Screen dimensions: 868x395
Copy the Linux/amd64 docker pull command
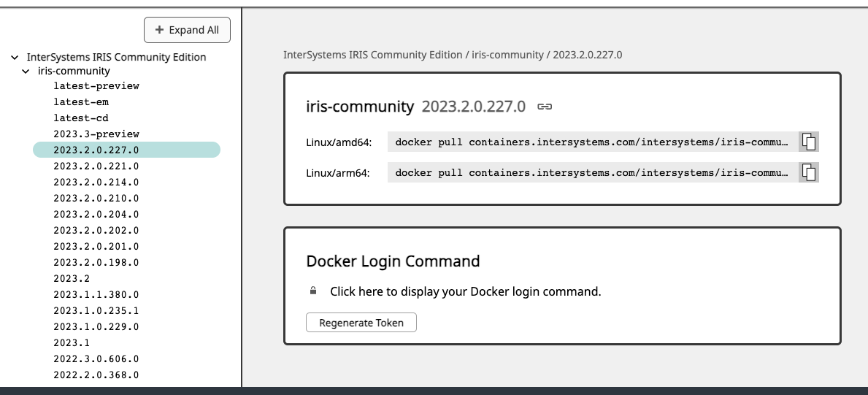point(809,142)
